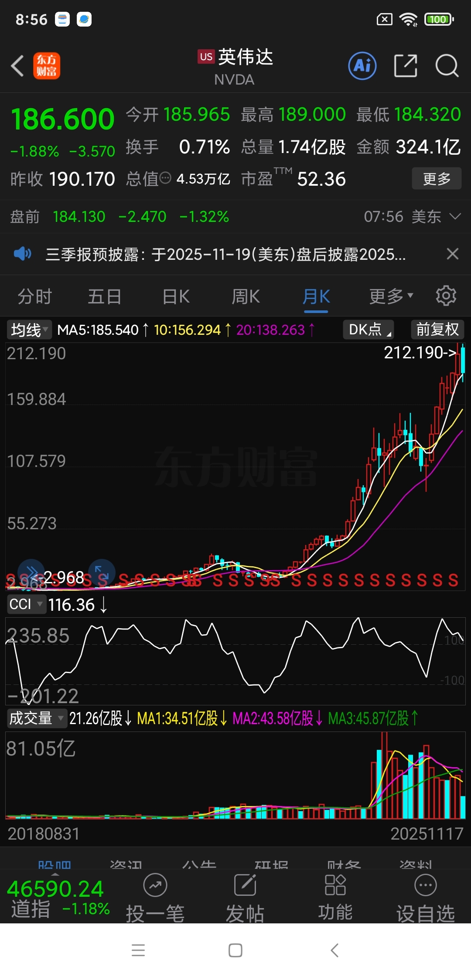
Task: Tap the 英伟达 NVDA title
Action: (x=235, y=66)
